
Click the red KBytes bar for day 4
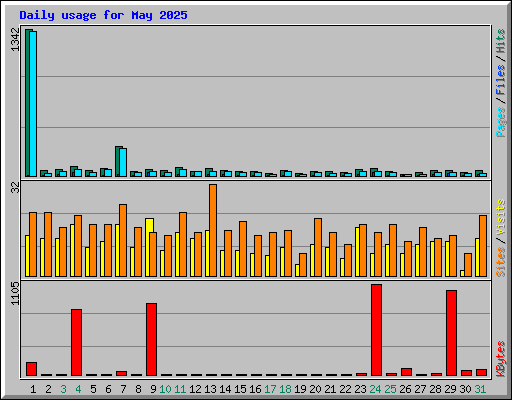click(x=76, y=342)
